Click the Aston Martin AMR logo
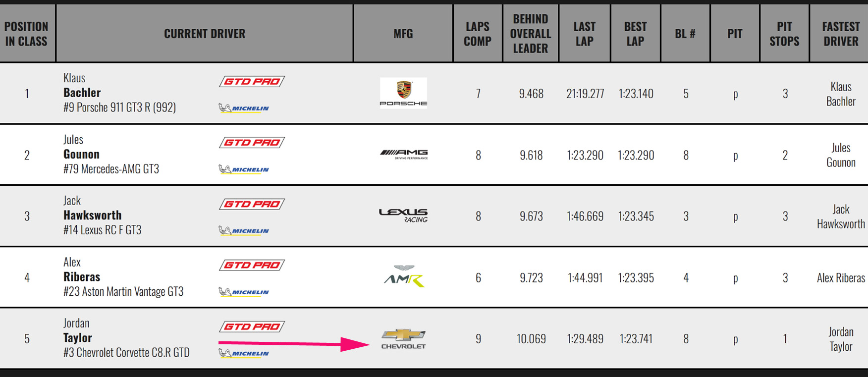Image resolution: width=868 pixels, height=377 pixels. 404,277
